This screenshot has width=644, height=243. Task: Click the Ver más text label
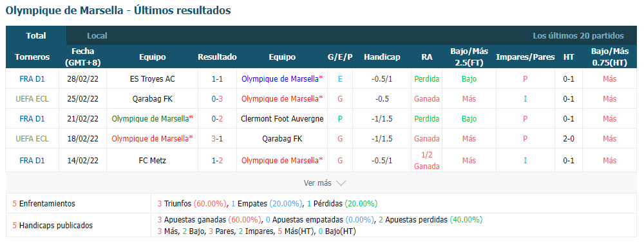(x=317, y=183)
